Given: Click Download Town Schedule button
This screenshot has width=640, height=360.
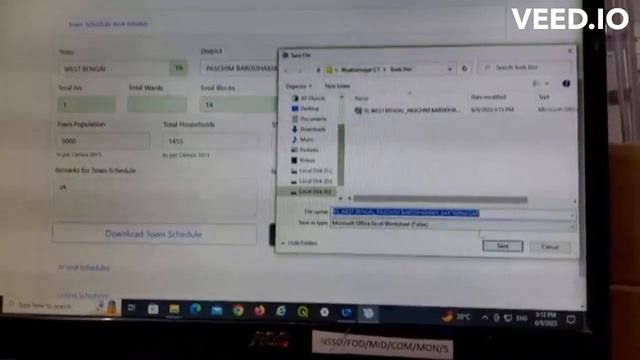Looking at the screenshot, I should coord(154,234).
